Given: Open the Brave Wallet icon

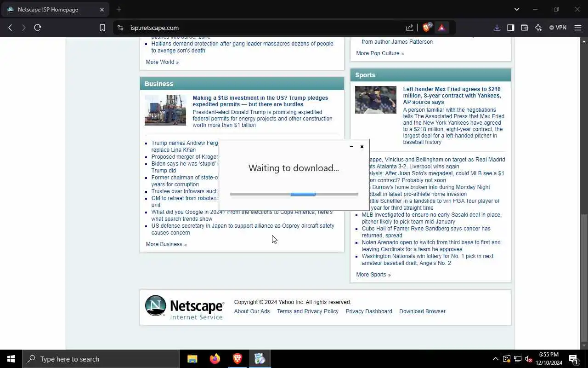Looking at the screenshot, I should [525, 28].
